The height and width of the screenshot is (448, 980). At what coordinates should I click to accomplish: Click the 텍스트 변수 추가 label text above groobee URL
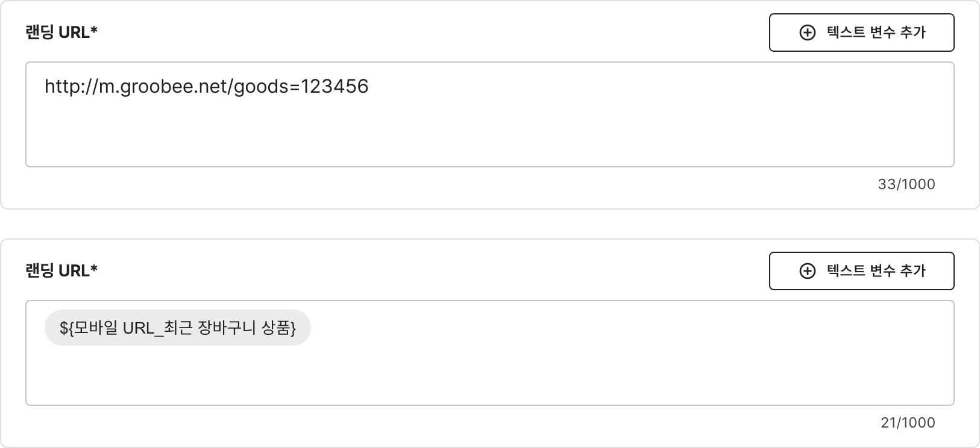click(x=876, y=33)
